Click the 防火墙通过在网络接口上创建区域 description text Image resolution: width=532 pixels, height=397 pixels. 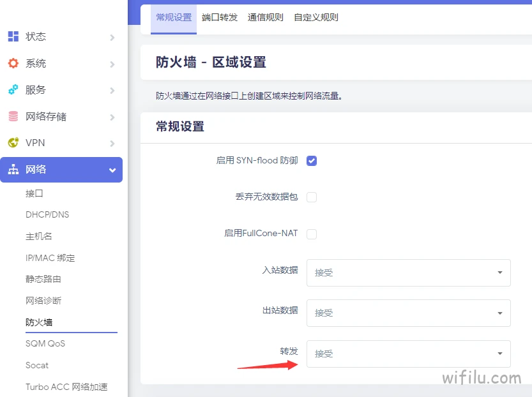(x=249, y=96)
